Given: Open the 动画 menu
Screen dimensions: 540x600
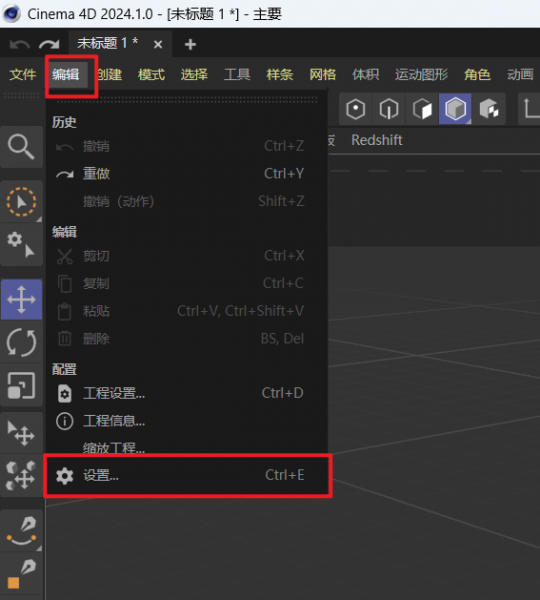Looking at the screenshot, I should click(520, 74).
